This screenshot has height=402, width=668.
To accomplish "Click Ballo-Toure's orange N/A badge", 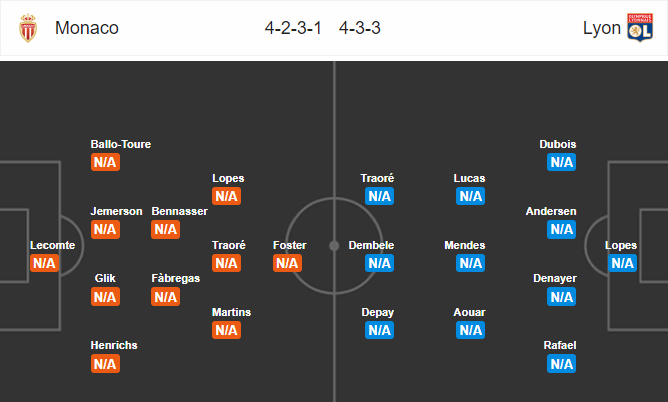I will tap(105, 162).
